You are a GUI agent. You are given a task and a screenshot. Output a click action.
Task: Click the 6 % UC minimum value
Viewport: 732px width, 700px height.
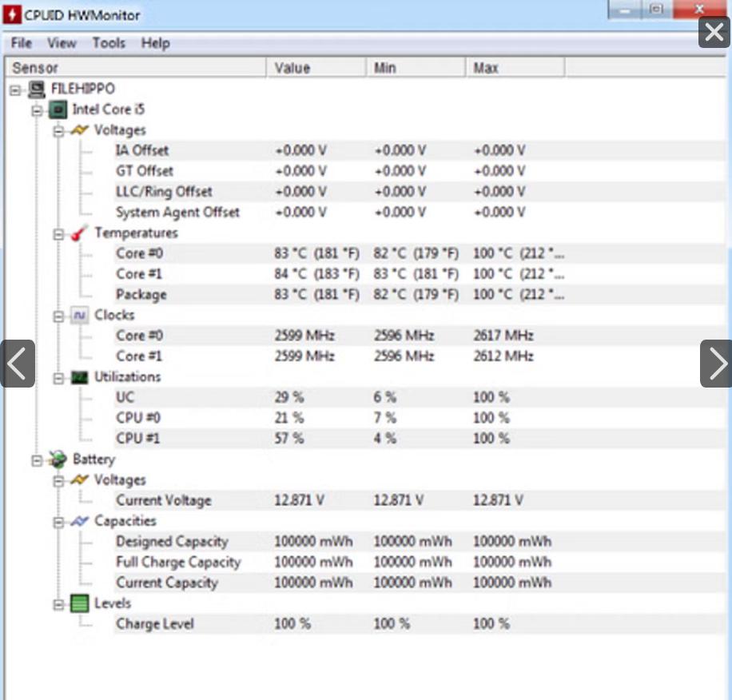384,398
